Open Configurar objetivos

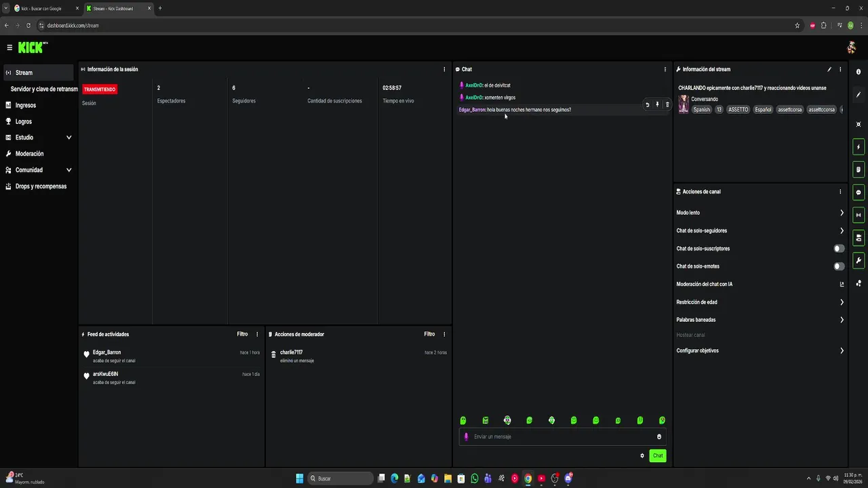pyautogui.click(x=760, y=351)
